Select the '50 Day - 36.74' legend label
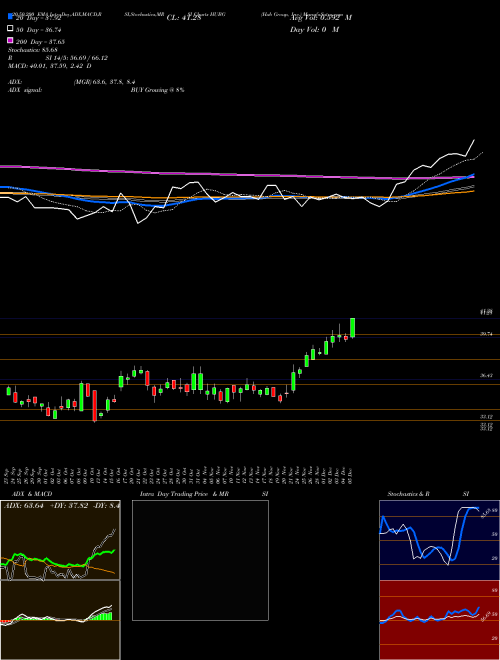The height and width of the screenshot is (660, 500). pyautogui.click(x=38, y=30)
